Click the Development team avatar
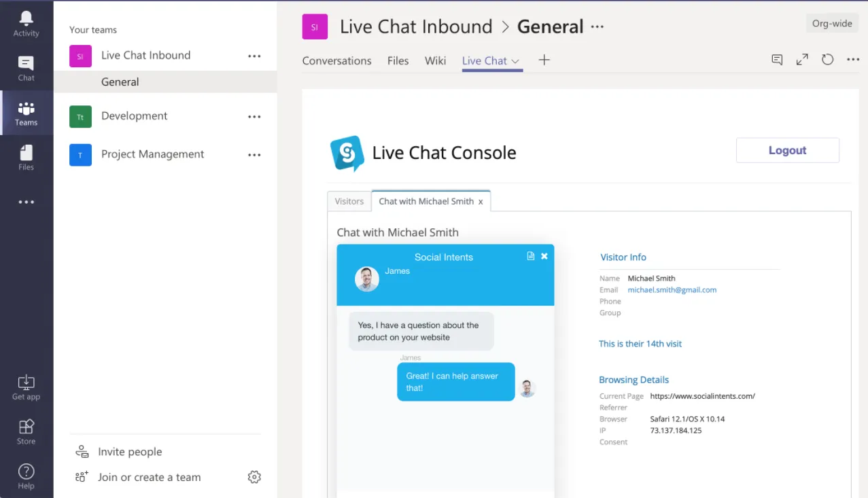The width and height of the screenshot is (868, 498). click(x=80, y=117)
